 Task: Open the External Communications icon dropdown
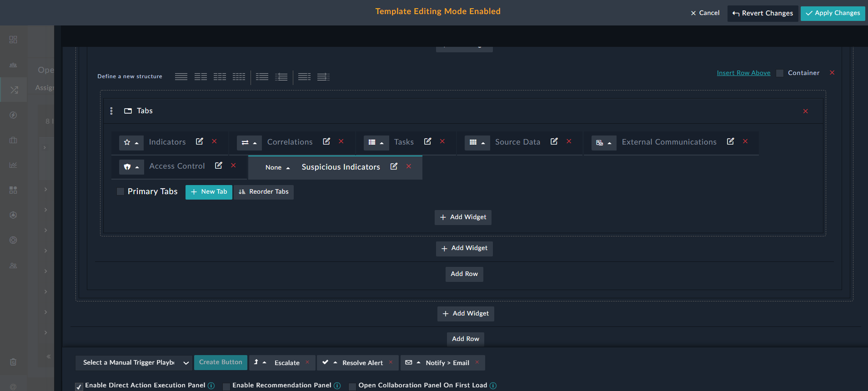(x=604, y=143)
